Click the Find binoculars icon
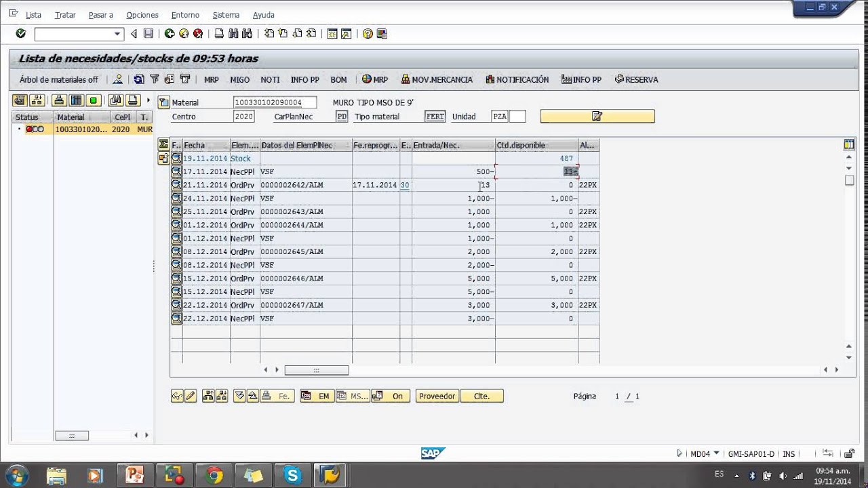 pos(233,33)
